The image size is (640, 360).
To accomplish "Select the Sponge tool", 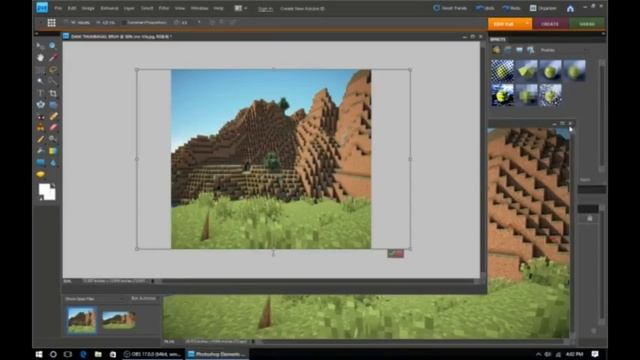I will 40,175.
